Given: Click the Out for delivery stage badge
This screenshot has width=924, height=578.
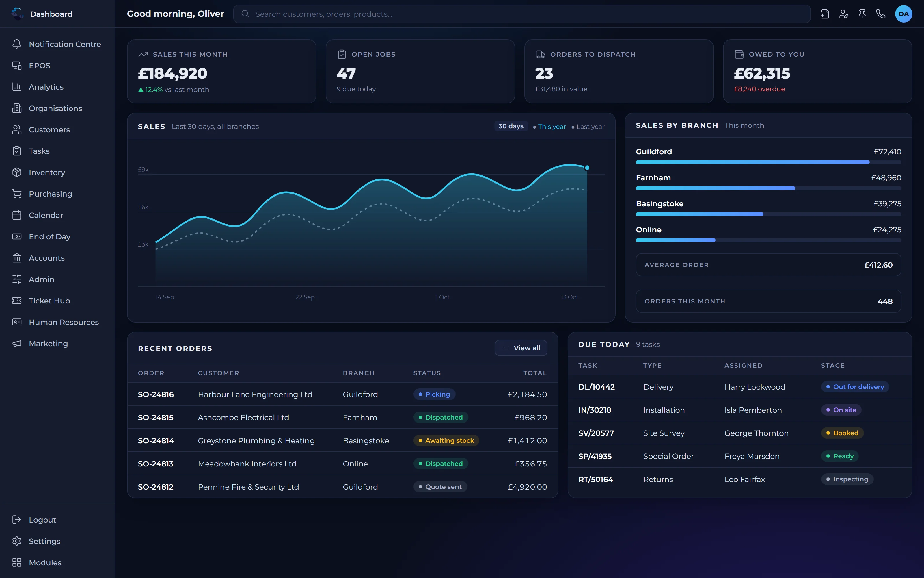Looking at the screenshot, I should click(x=855, y=386).
